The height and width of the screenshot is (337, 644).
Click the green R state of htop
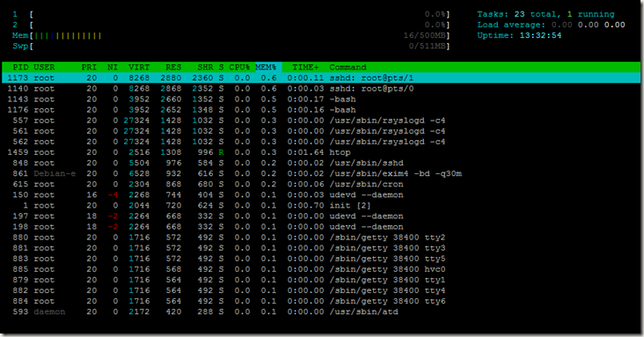221,152
